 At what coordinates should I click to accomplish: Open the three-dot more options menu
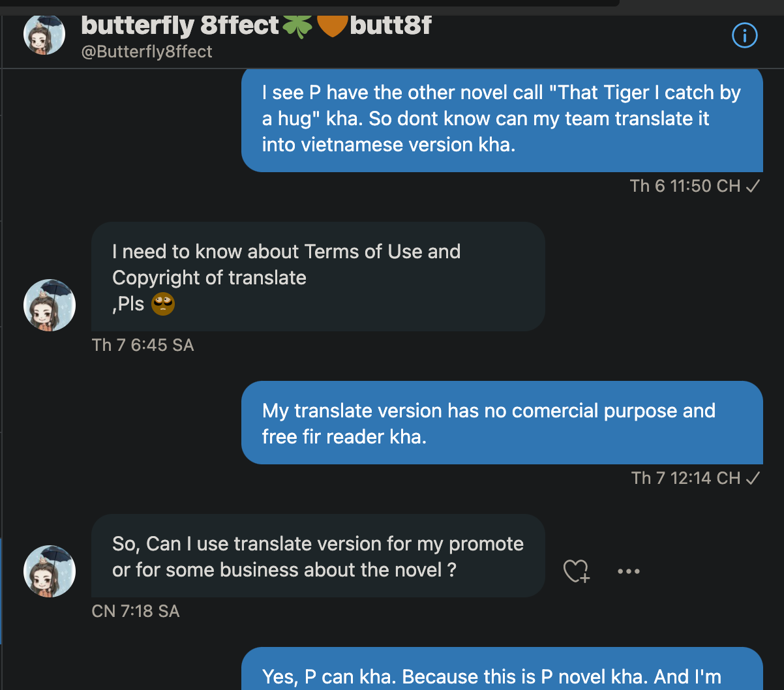628,571
